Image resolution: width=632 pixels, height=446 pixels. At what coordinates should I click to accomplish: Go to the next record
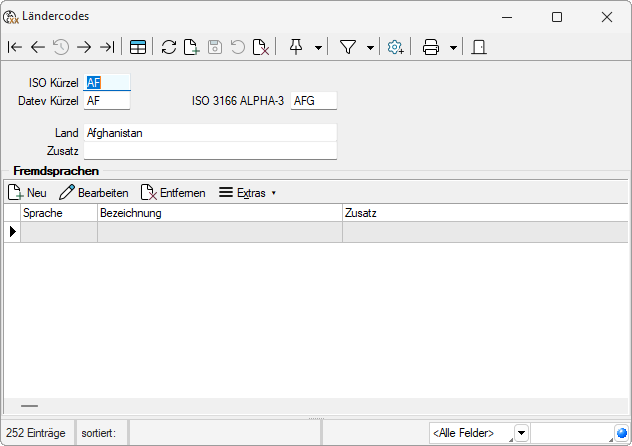coord(84,47)
